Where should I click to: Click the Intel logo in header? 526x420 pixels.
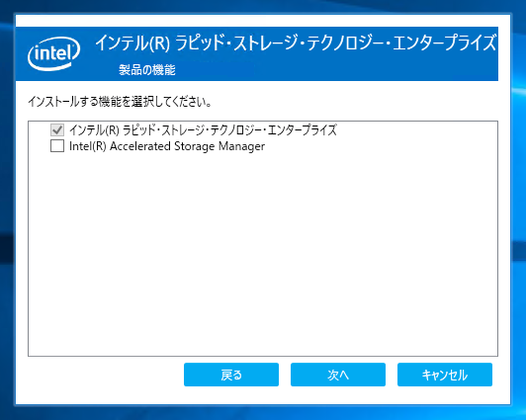point(53,54)
